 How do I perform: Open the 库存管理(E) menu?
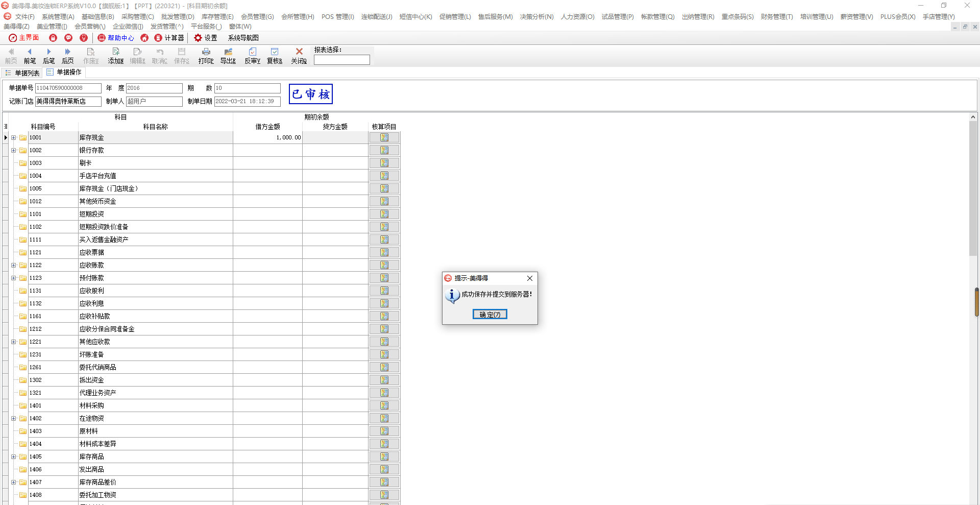click(x=217, y=17)
